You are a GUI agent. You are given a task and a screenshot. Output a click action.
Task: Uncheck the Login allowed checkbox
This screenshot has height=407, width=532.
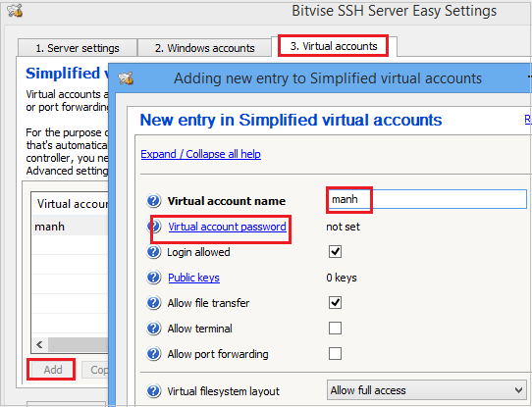[x=335, y=252]
